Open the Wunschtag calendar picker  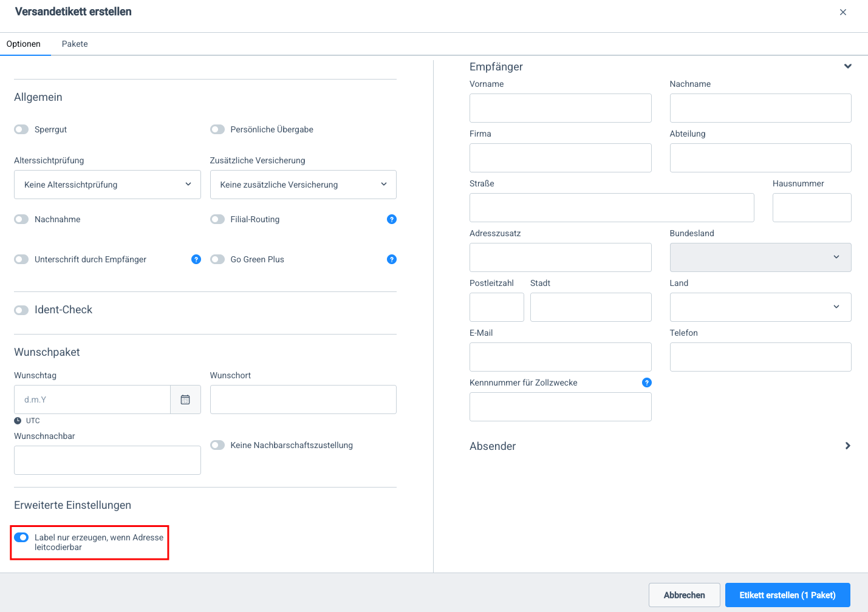[x=185, y=399]
